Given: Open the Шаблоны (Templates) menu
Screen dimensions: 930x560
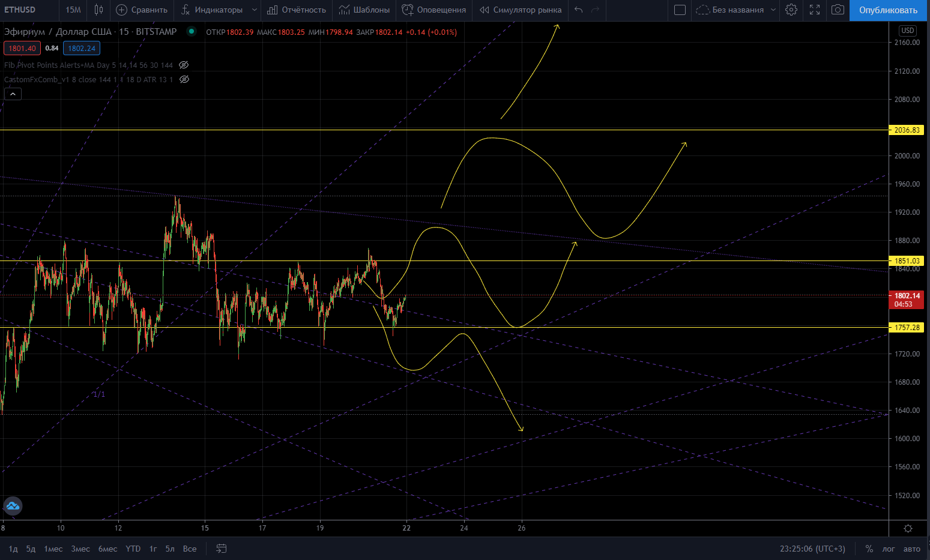Looking at the screenshot, I should [x=364, y=10].
